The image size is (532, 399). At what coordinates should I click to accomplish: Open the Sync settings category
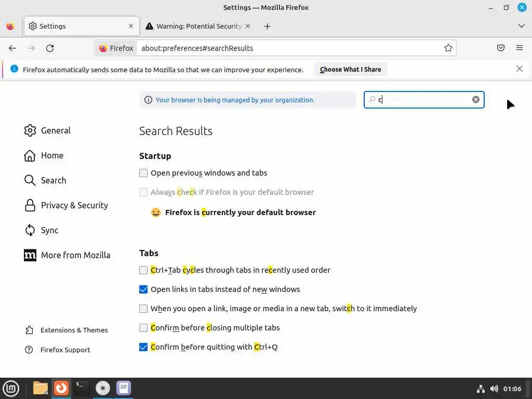click(41, 230)
